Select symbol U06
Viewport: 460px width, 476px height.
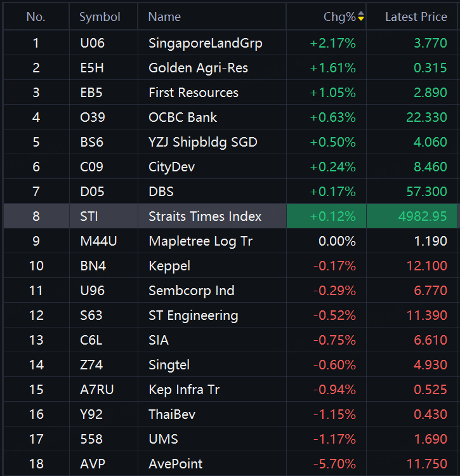(92, 43)
